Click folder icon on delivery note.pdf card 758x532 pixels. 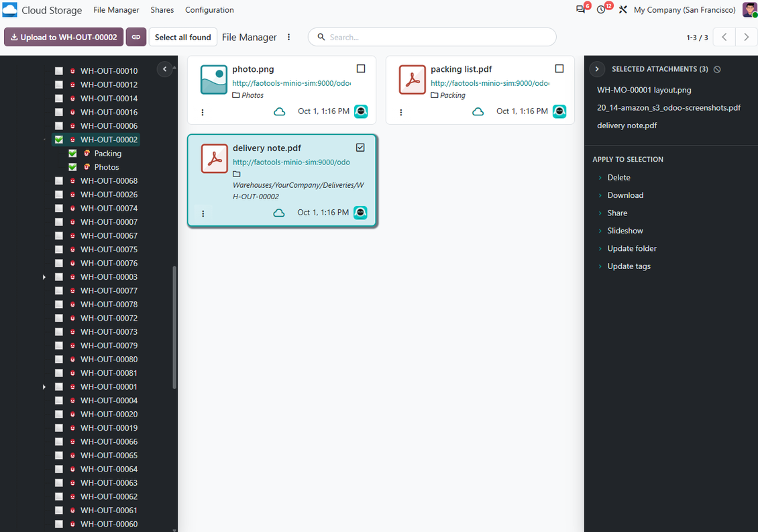(x=236, y=174)
